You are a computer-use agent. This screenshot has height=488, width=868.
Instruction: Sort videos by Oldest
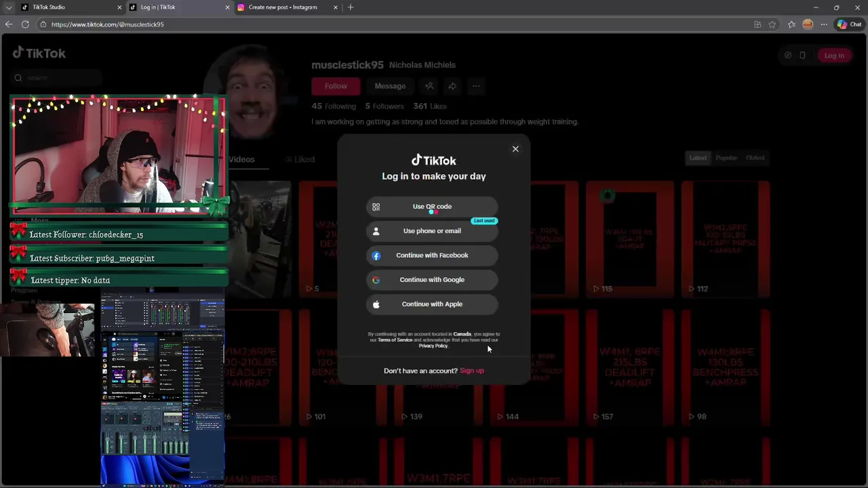pyautogui.click(x=755, y=158)
